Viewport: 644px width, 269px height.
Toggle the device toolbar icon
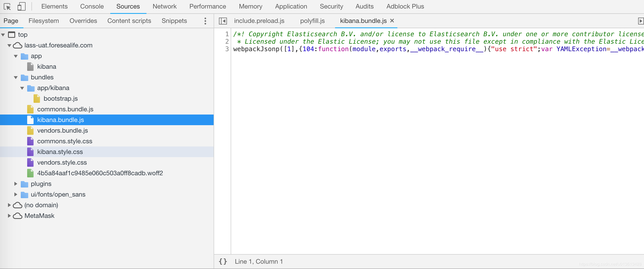coord(21,6)
